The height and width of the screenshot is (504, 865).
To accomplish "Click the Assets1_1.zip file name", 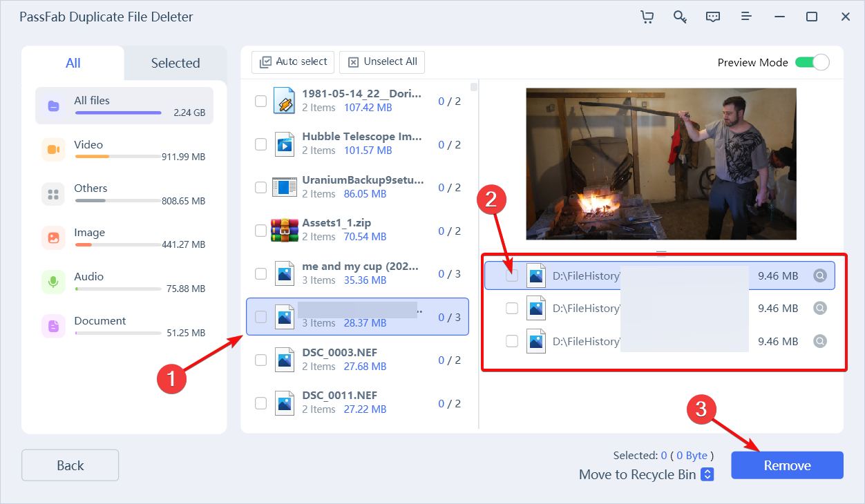I will (x=336, y=223).
